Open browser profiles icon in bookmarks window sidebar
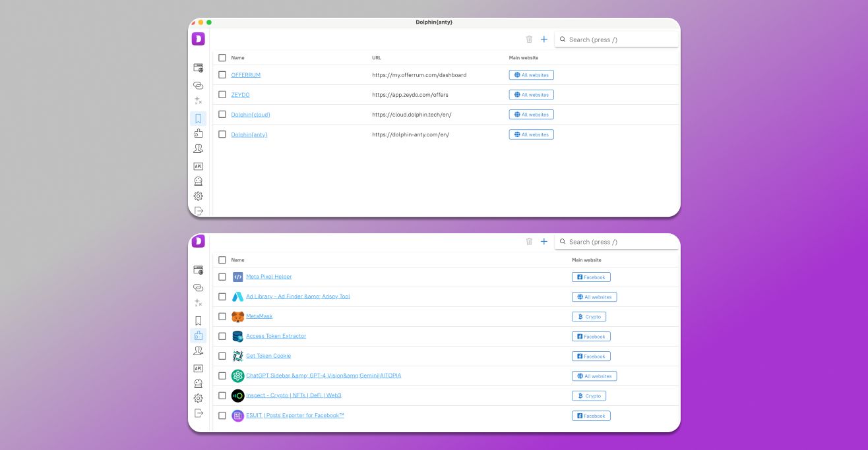 [198, 68]
